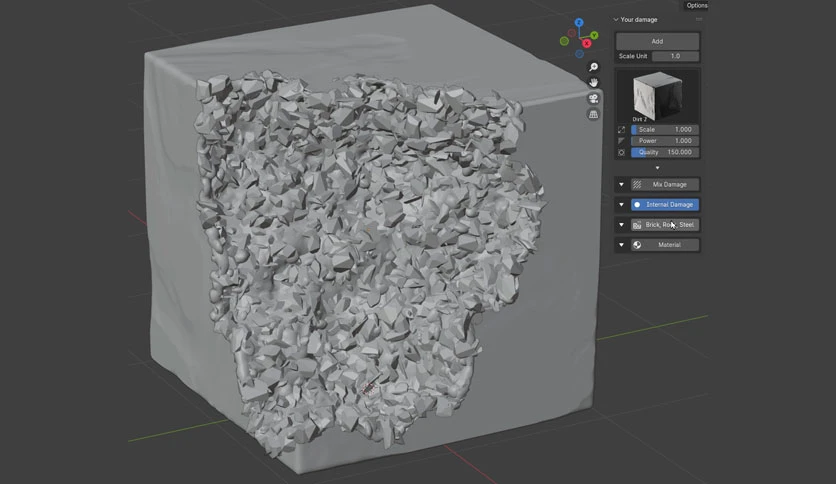836x484 pixels.
Task: Click the circle icon beside Quality
Action: click(621, 152)
